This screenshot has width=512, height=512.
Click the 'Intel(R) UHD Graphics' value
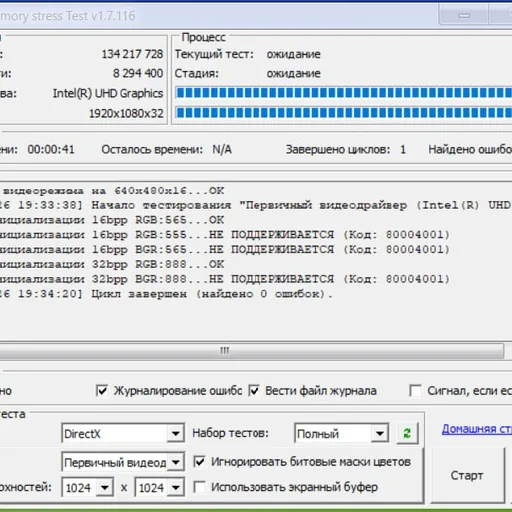pyautogui.click(x=108, y=93)
